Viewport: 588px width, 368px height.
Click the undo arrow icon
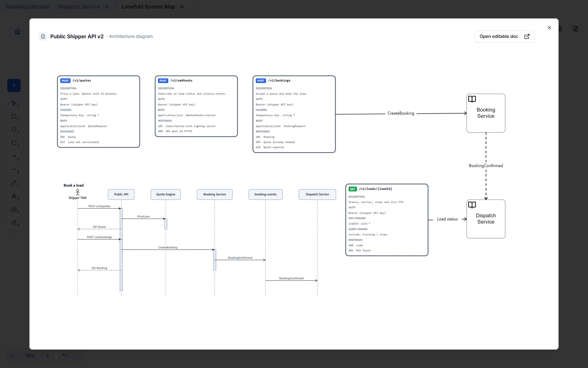click(x=65, y=355)
